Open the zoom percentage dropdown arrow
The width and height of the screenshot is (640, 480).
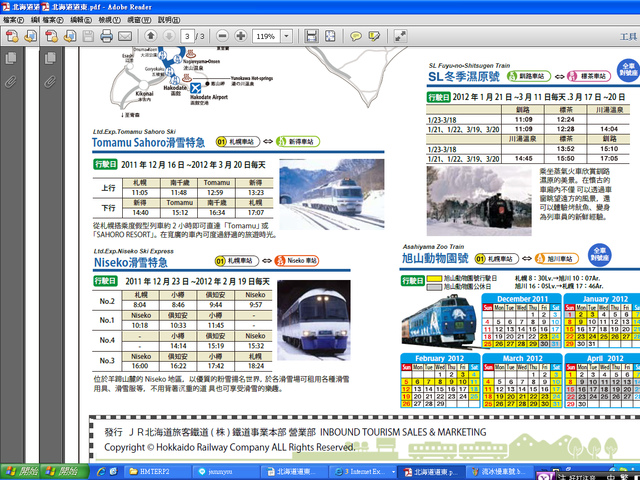click(287, 36)
